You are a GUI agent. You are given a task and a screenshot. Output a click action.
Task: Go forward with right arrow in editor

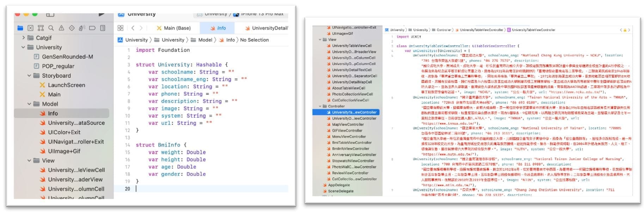[141, 28]
